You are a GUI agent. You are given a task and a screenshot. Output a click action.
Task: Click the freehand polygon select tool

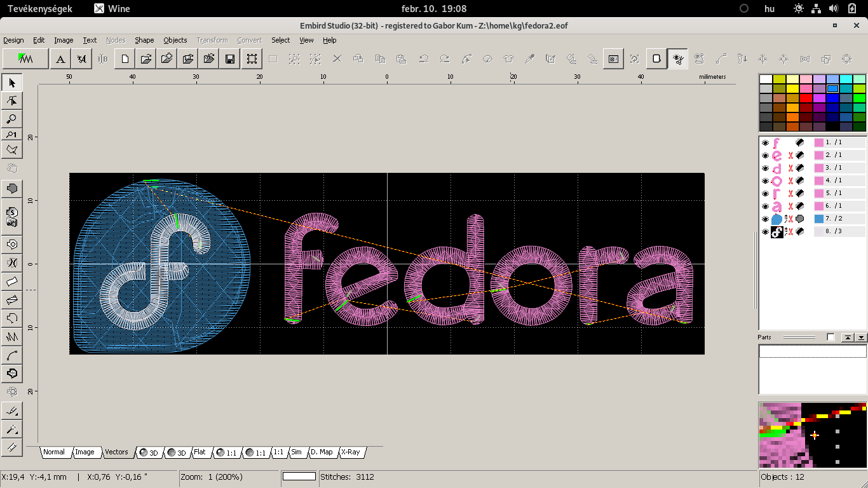tap(12, 150)
